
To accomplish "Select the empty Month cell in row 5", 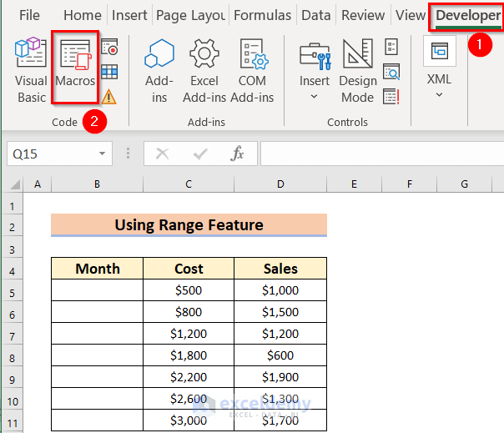I will click(97, 290).
